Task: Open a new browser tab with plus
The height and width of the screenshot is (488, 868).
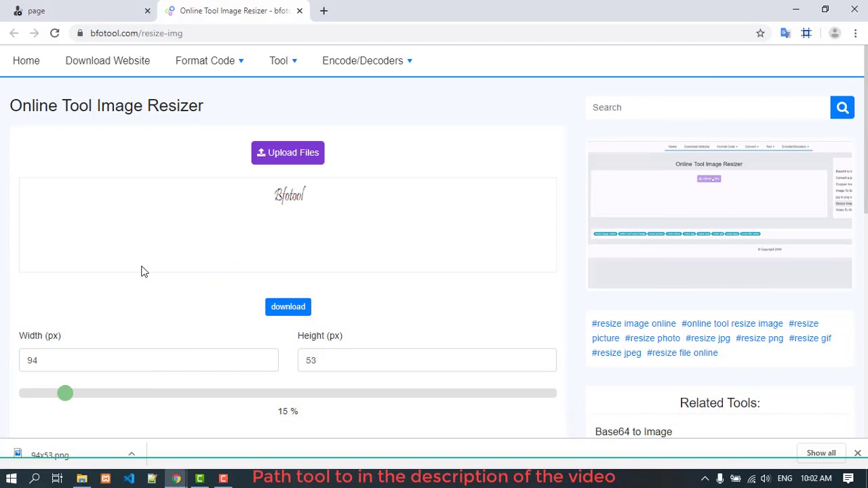Action: tap(323, 11)
